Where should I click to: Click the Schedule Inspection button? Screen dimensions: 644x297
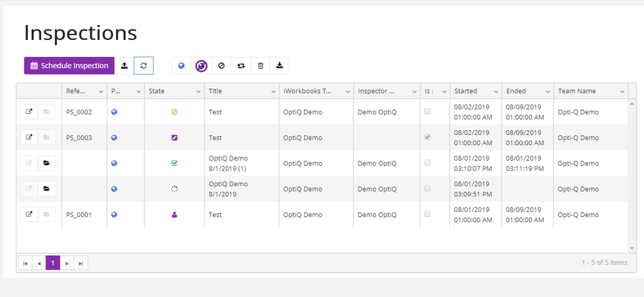click(69, 66)
